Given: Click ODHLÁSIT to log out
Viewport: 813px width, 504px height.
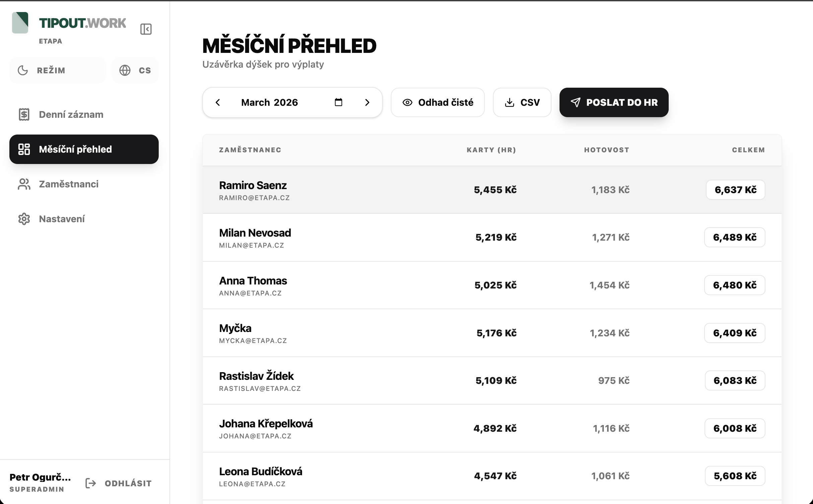Looking at the screenshot, I should [128, 483].
